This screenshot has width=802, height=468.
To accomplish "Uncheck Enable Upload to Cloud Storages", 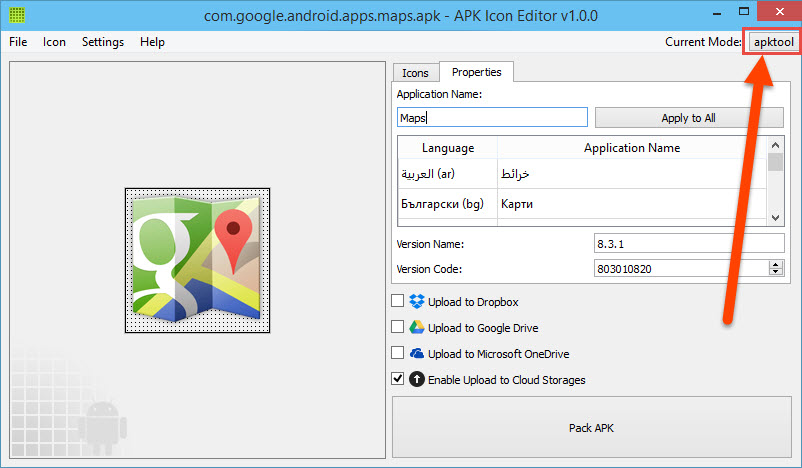I will coord(397,378).
